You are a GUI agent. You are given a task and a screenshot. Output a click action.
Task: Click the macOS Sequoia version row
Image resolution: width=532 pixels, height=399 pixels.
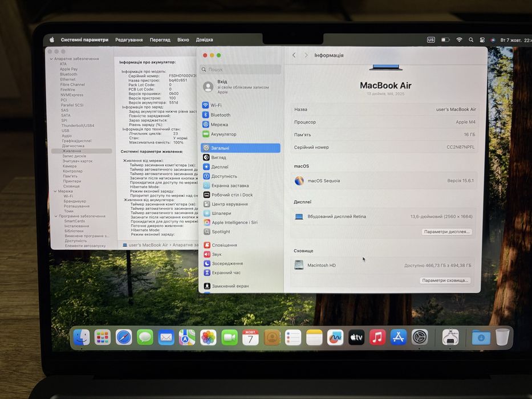click(384, 181)
